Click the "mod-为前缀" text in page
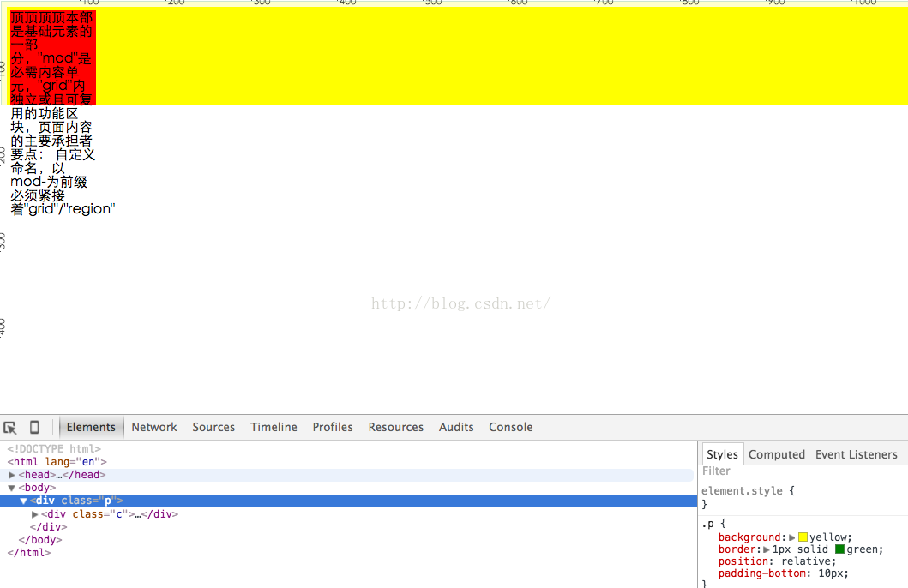The image size is (908, 588). coord(49,182)
